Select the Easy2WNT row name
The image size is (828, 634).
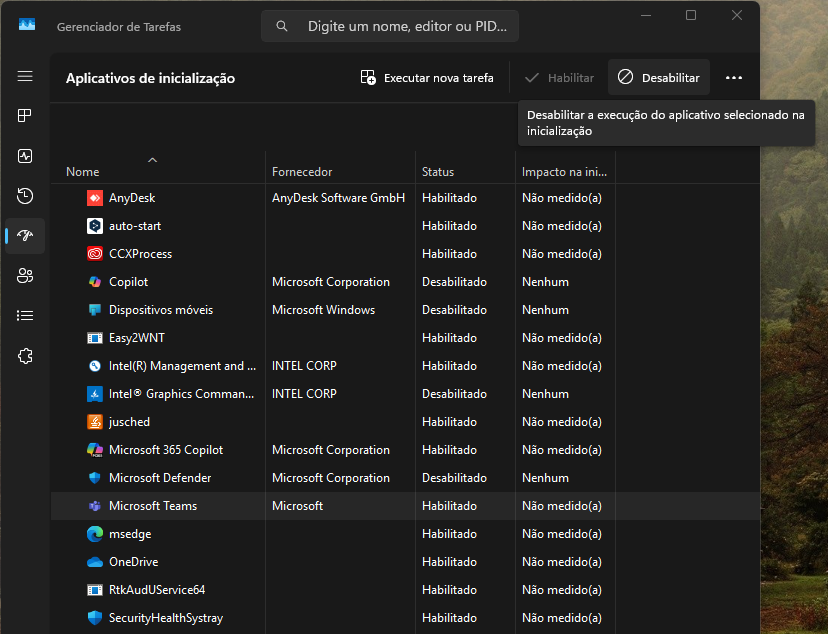click(137, 338)
